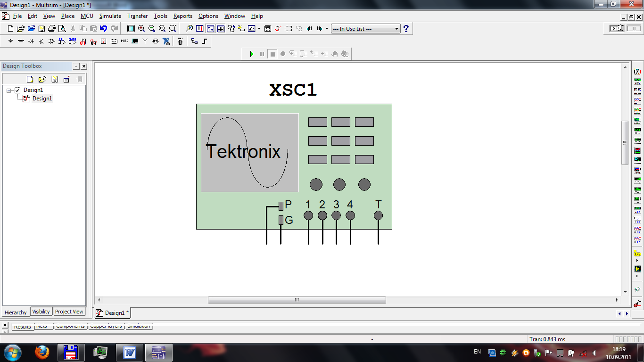Viewport: 644px width, 362px height.
Task: Select the LabVIEW instrument icon
Action: coord(637,269)
